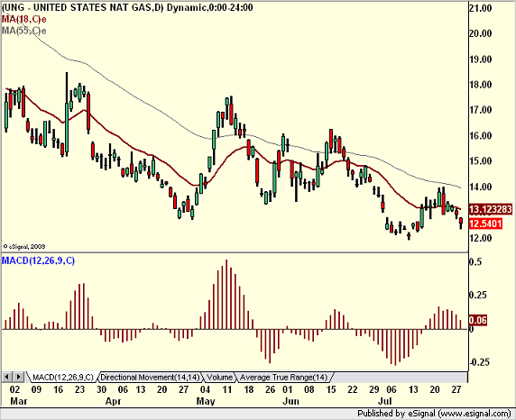Click the left scroll arrow beside indicator tabs

point(7,377)
